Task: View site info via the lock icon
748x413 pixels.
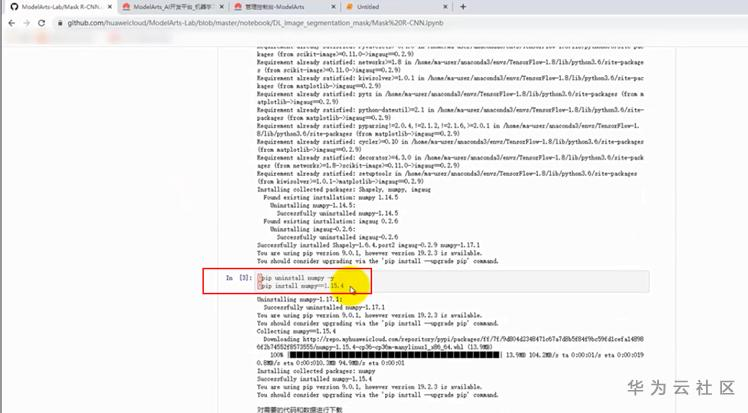Action: (60, 23)
